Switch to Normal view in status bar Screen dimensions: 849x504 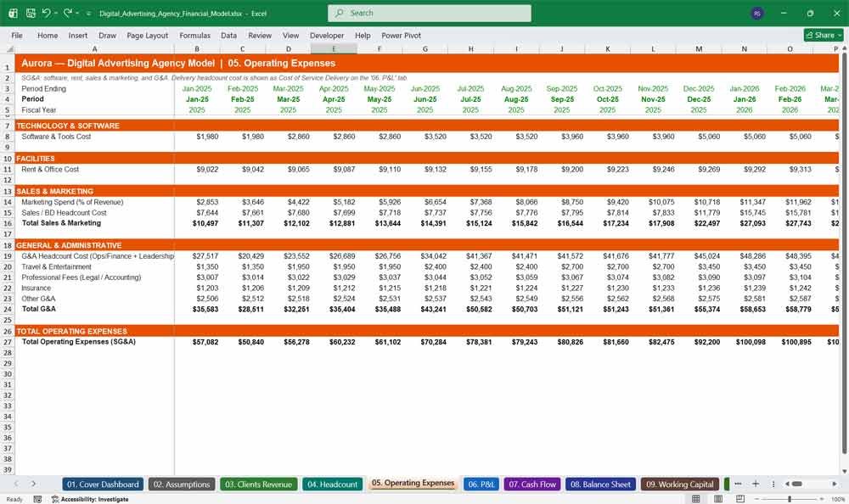click(x=696, y=499)
